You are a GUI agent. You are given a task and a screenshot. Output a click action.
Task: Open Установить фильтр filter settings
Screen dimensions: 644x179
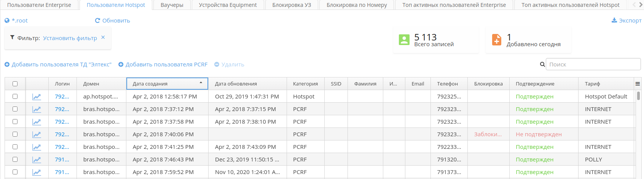[70, 38]
